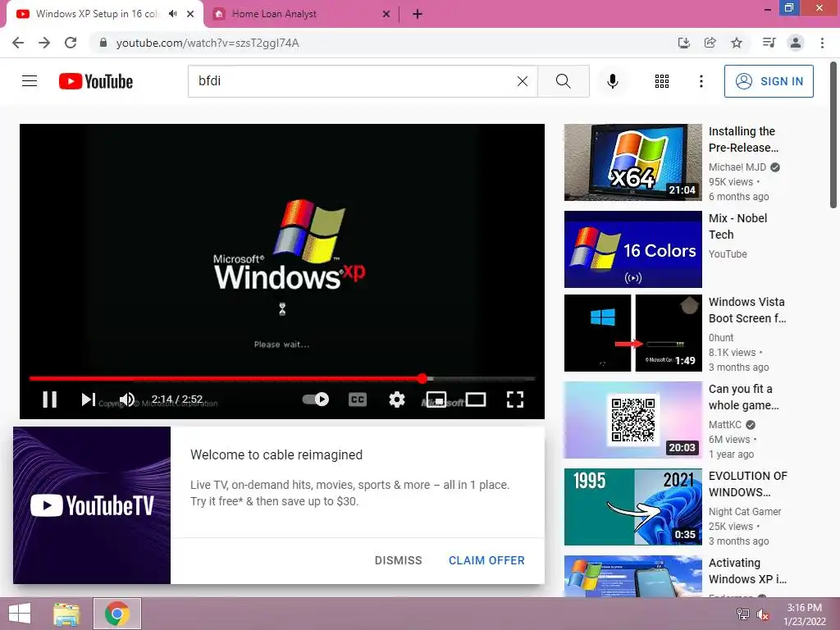Click title 'Installing the Pre-Release...'
Viewport: 840px width, 630px height.
pos(743,139)
